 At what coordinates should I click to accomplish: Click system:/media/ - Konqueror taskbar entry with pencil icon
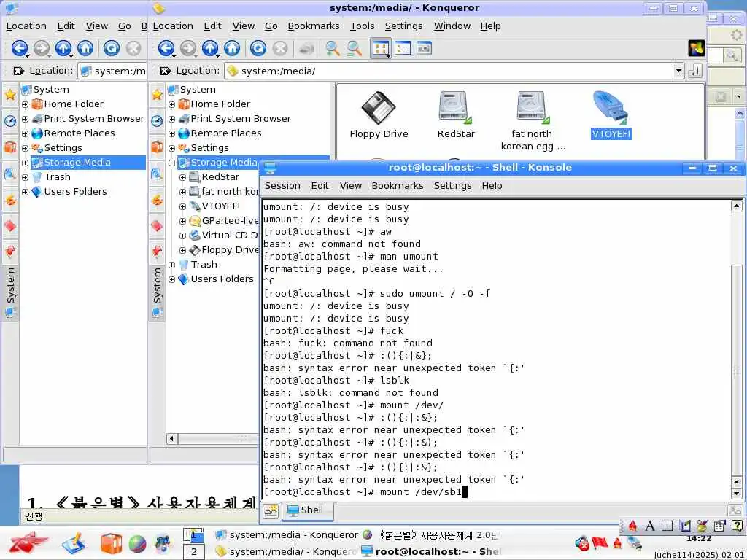click(286, 552)
